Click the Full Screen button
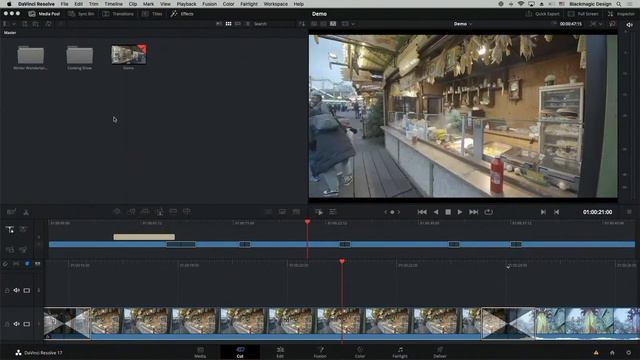Viewport: 640px width, 360px height. 583,14
